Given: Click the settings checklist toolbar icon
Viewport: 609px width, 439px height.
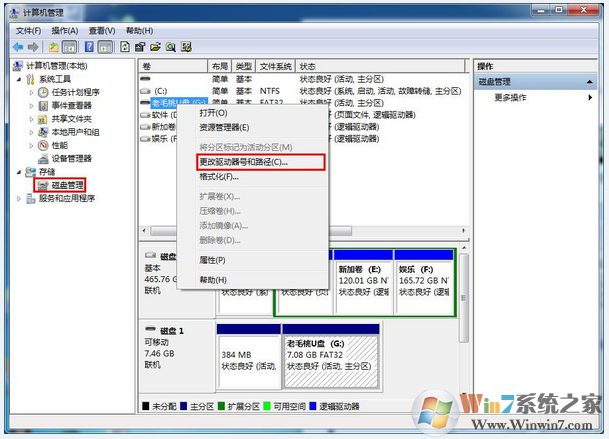Looking at the screenshot, I should click(186, 47).
